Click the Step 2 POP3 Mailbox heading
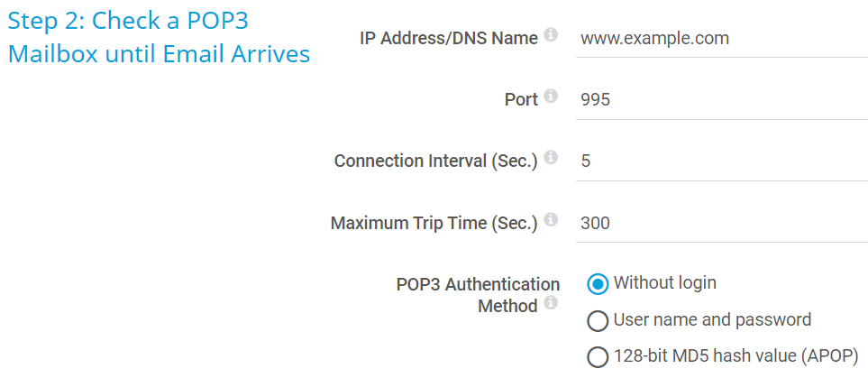Screen dimensions: 868x378 [x=159, y=37]
